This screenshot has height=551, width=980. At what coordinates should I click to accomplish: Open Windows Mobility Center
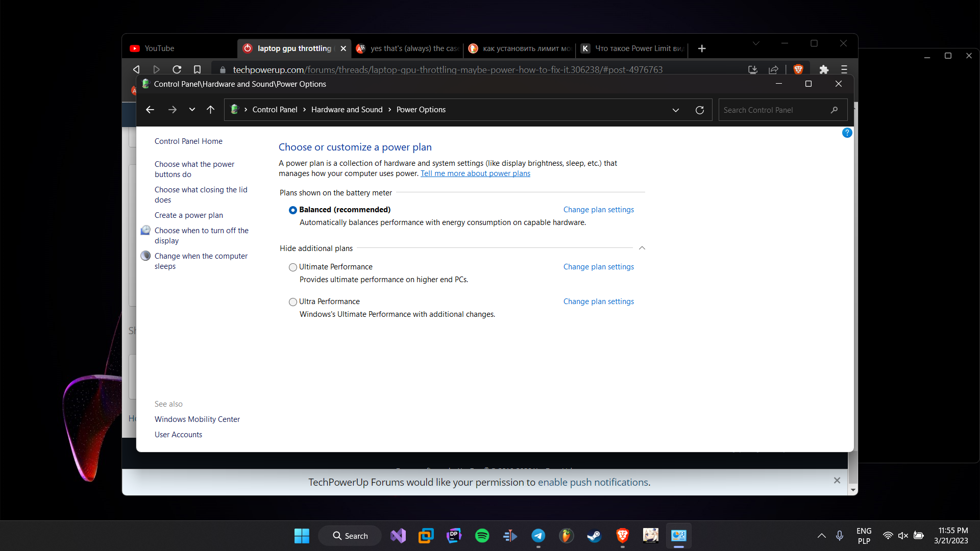point(197,419)
